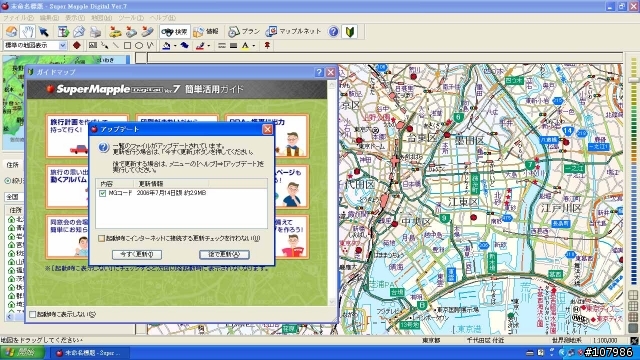Check 起動時に表示しない in guide map window
Viewport: 640px width, 360px height.
33,314
